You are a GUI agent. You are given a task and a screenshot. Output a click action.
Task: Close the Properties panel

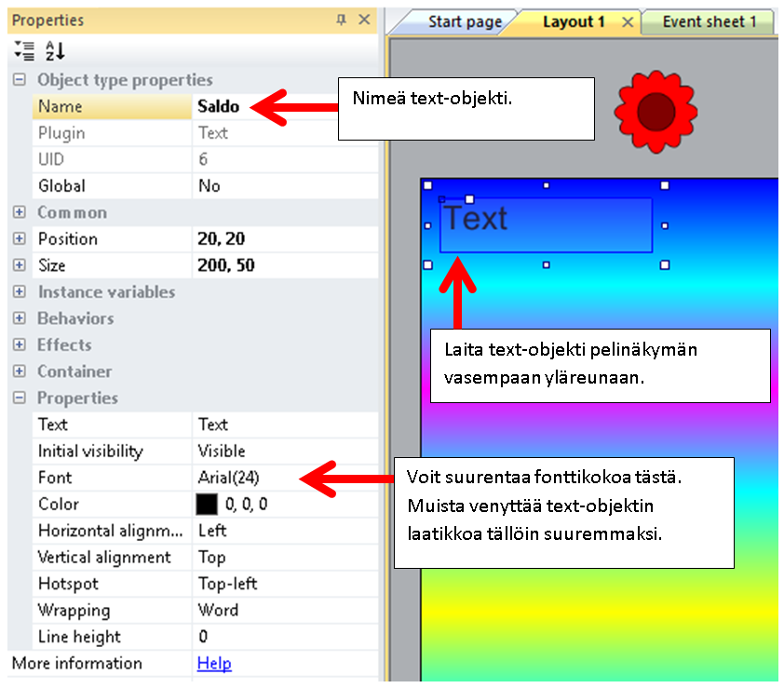pos(363,20)
